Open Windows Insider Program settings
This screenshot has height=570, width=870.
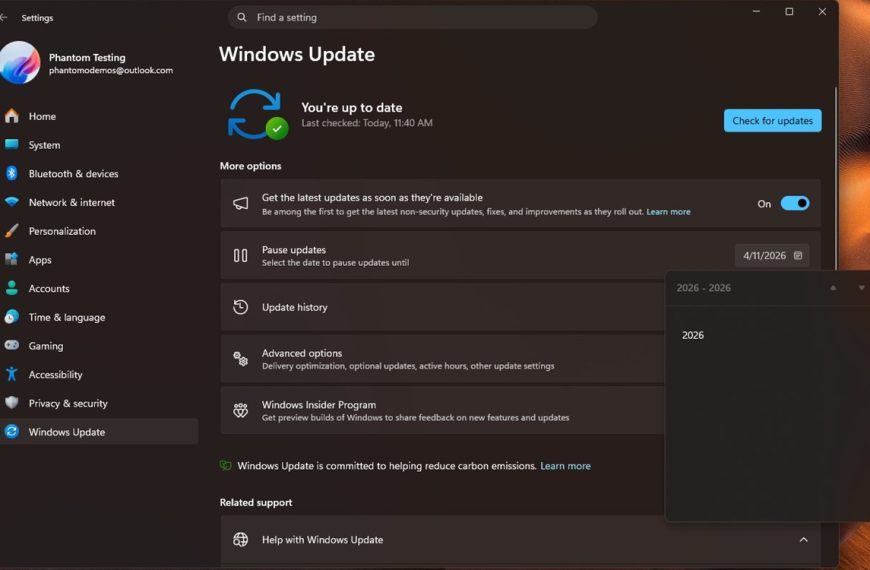click(x=442, y=410)
